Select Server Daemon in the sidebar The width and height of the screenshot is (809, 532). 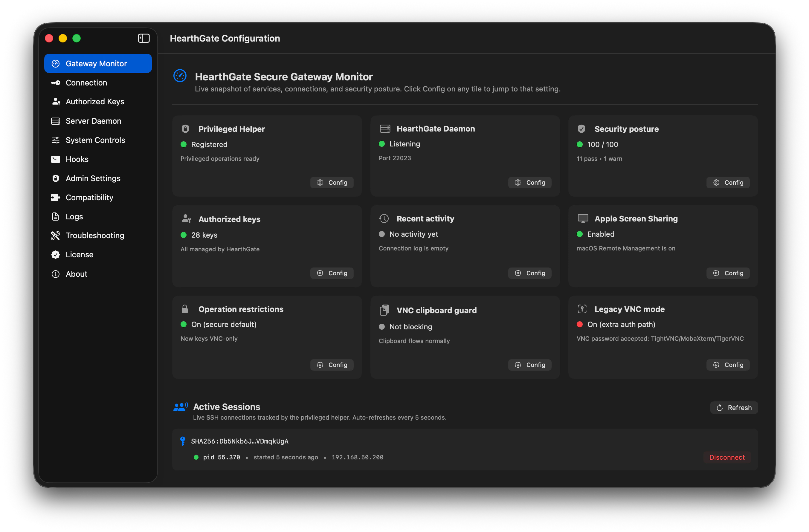point(98,121)
